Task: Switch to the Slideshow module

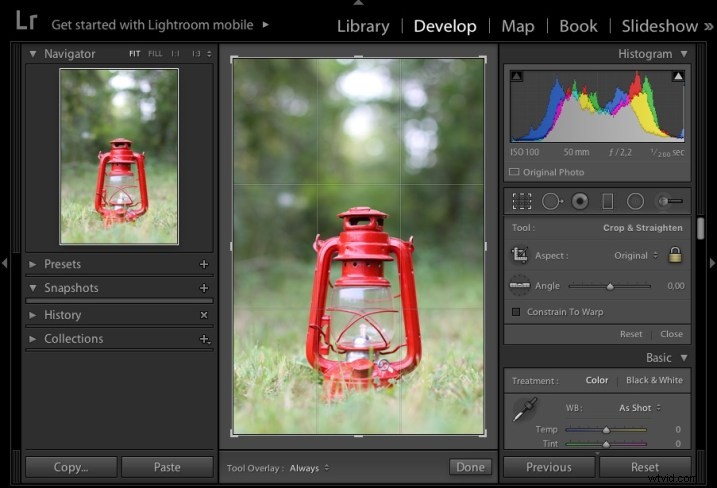Action: coord(659,26)
